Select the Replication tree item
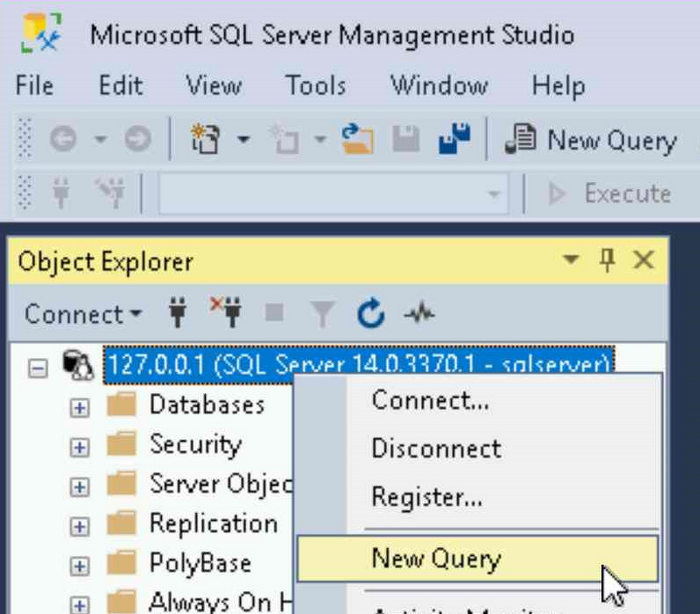 click(213, 524)
